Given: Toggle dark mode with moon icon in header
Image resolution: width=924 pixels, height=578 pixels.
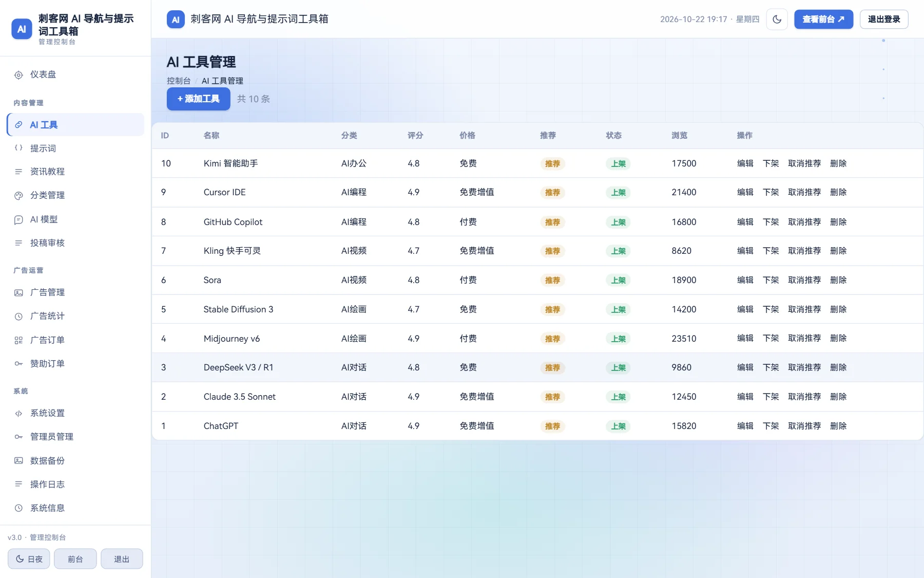Looking at the screenshot, I should (x=777, y=20).
